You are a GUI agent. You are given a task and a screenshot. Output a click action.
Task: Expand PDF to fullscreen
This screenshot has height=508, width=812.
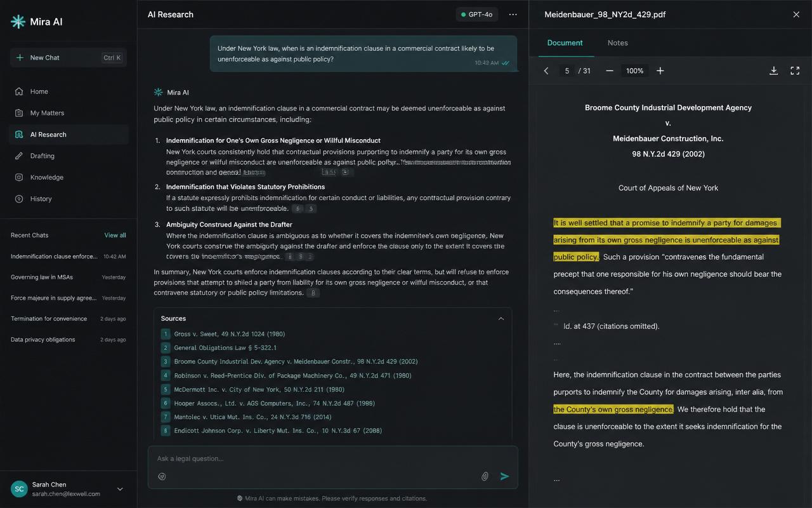795,71
